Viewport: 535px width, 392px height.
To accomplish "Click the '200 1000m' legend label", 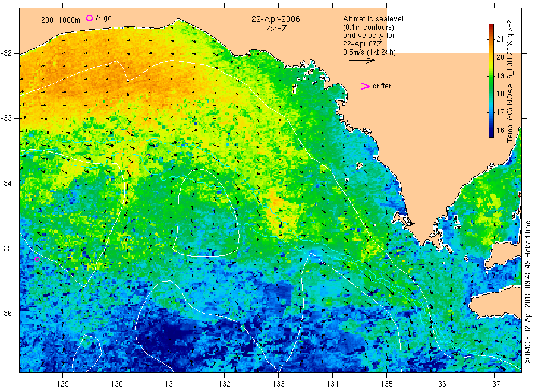I will (x=61, y=20).
